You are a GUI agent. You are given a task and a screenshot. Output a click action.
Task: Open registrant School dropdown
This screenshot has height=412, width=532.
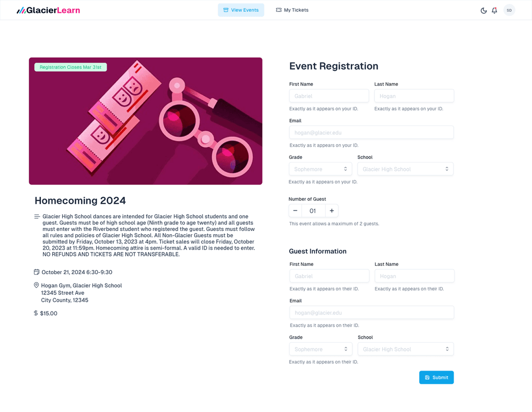[405, 169]
